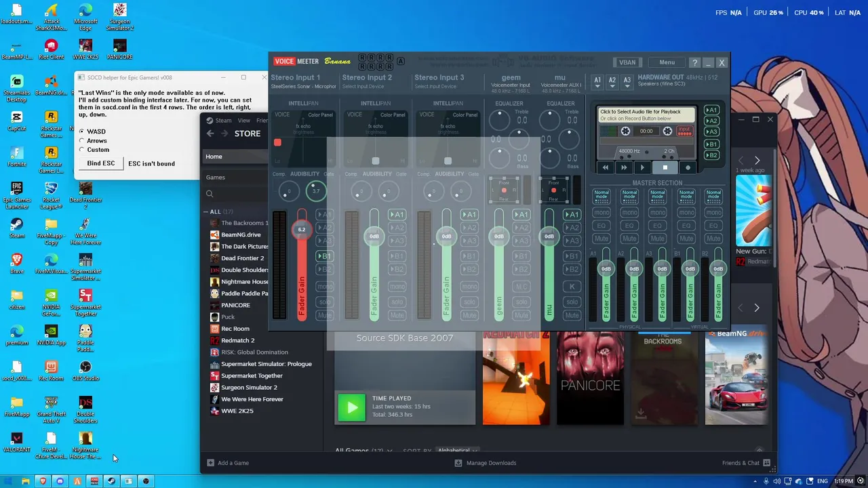
Task: Select the Fortnite desktop icon
Action: pos(16,156)
